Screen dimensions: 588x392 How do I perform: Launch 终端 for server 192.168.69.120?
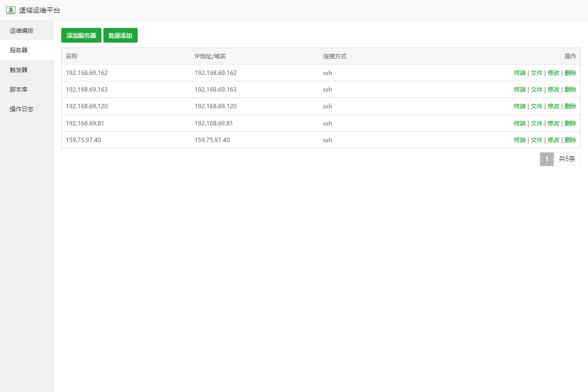click(519, 106)
